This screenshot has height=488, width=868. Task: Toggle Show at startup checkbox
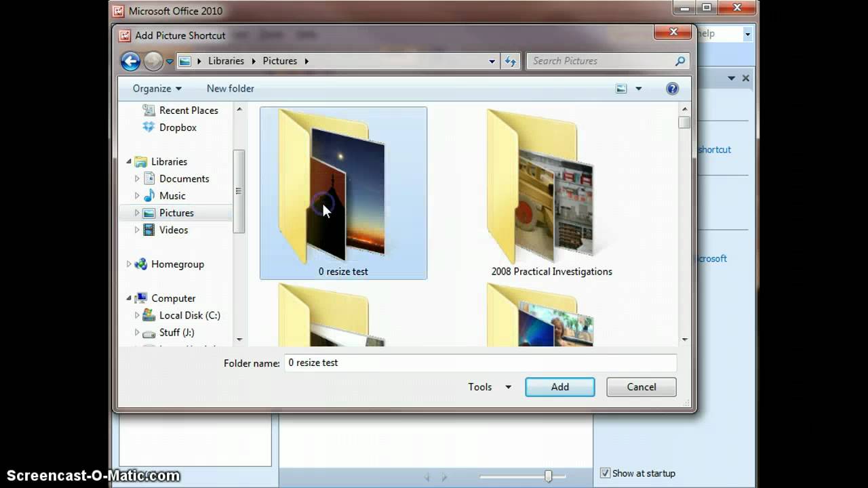tap(605, 473)
